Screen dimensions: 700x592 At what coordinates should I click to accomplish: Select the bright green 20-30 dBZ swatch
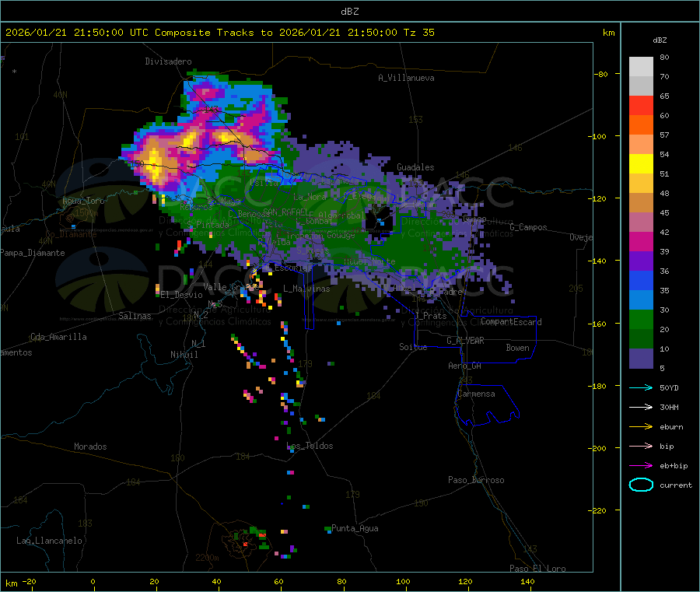(641, 319)
